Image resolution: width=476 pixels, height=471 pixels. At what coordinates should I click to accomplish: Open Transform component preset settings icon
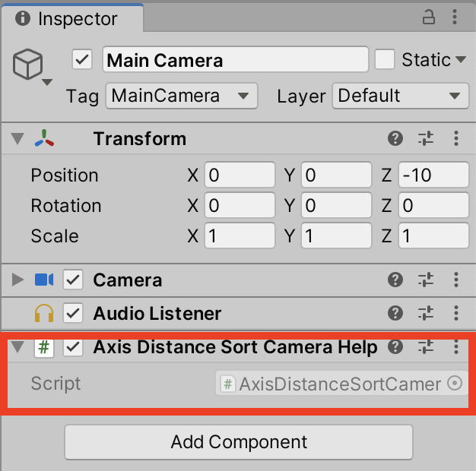pos(426,138)
